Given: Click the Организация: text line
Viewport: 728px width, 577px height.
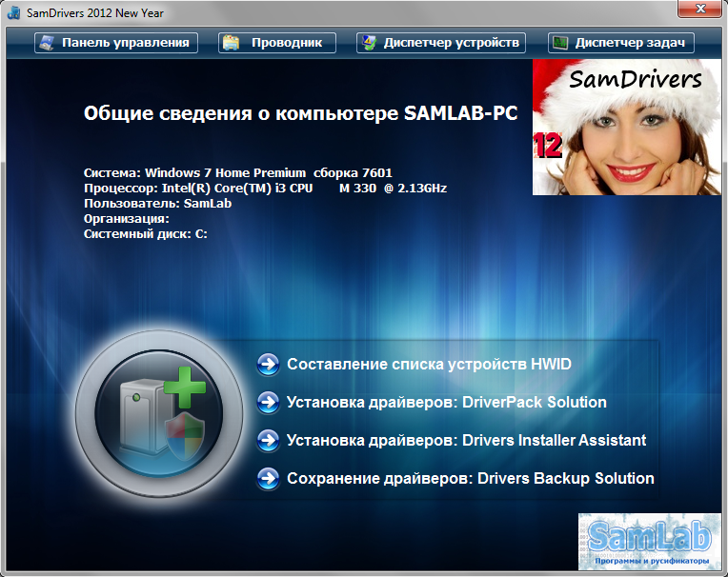Looking at the screenshot, I should (127, 219).
